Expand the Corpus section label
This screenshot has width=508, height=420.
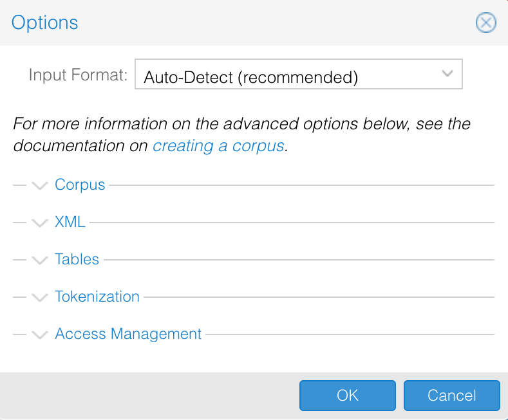[80, 185]
